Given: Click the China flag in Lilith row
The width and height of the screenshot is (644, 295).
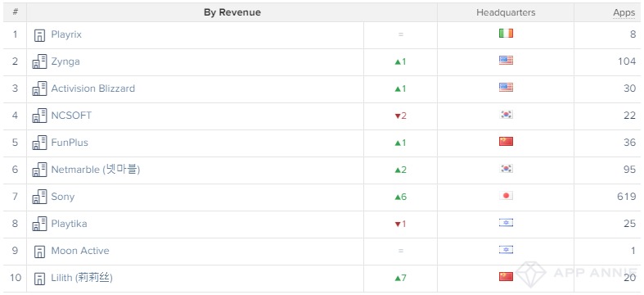Looking at the screenshot, I should coord(506,276).
